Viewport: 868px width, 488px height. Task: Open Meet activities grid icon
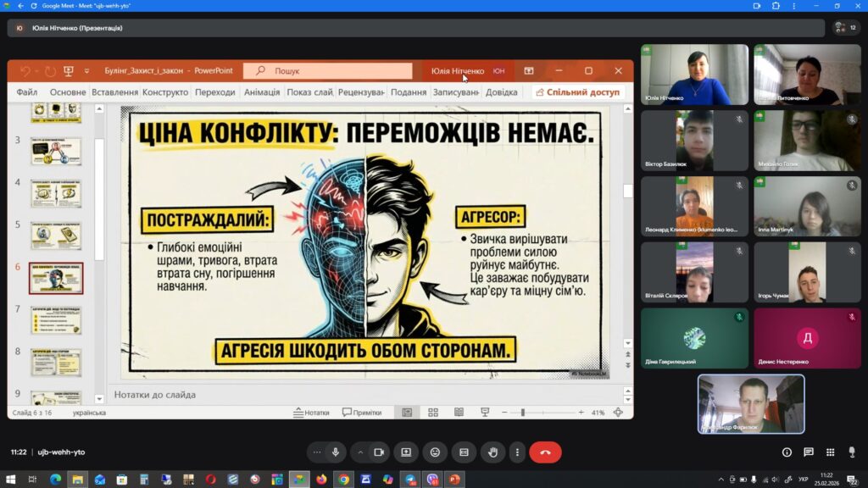[829, 452]
